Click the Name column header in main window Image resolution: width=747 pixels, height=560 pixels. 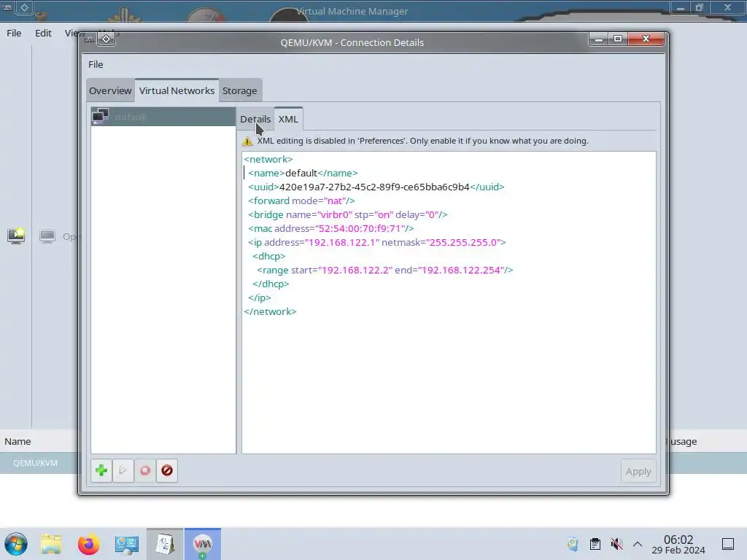tap(18, 441)
